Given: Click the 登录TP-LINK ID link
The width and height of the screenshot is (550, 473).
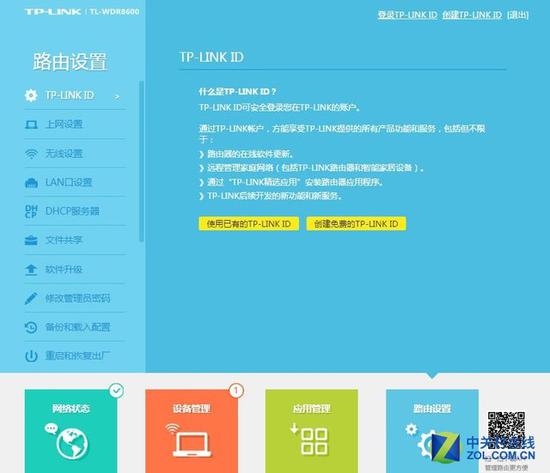Looking at the screenshot, I should (x=407, y=15).
